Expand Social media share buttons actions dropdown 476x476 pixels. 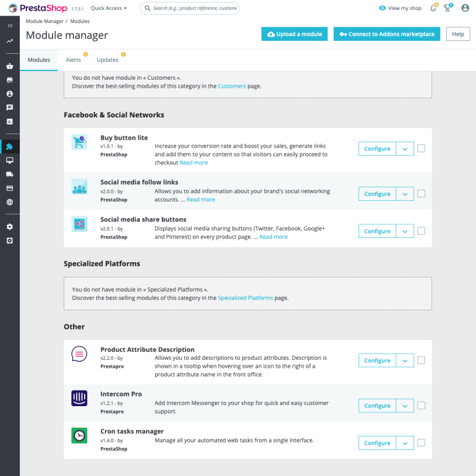(x=405, y=231)
